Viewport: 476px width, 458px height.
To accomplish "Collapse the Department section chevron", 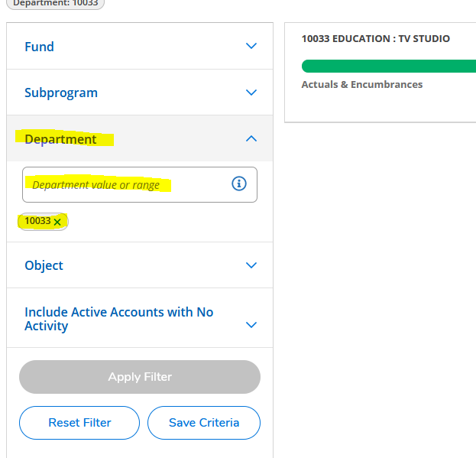I will coord(251,138).
